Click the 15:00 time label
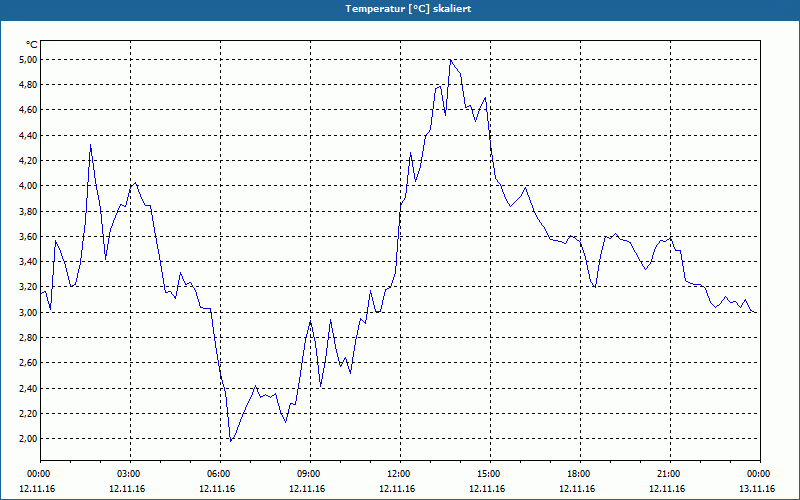 487,474
